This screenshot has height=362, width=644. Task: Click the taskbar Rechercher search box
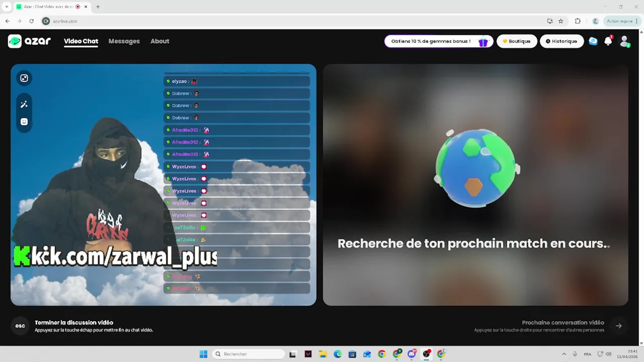click(x=249, y=354)
